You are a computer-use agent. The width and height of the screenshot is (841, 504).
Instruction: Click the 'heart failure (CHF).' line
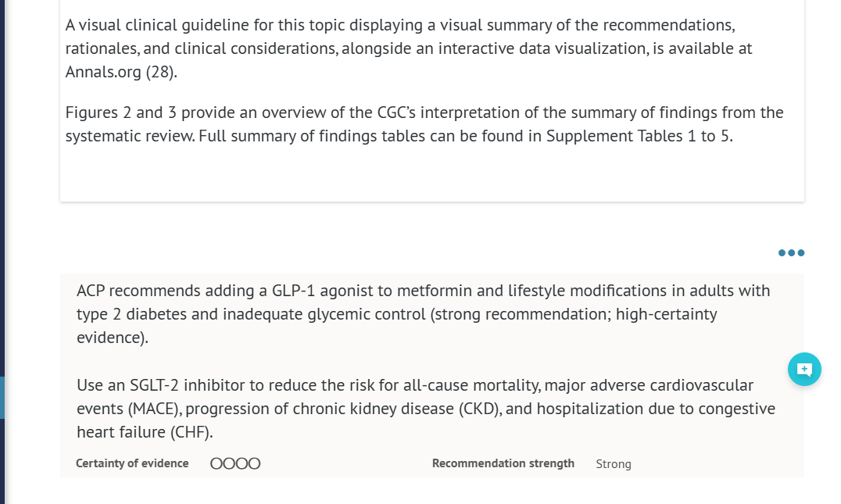pyautogui.click(x=145, y=432)
